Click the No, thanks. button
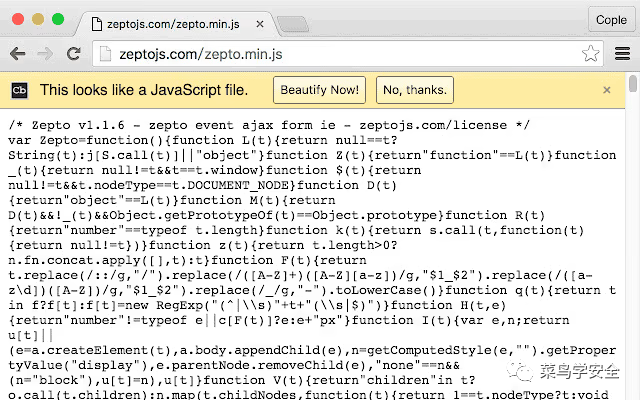 [415, 90]
